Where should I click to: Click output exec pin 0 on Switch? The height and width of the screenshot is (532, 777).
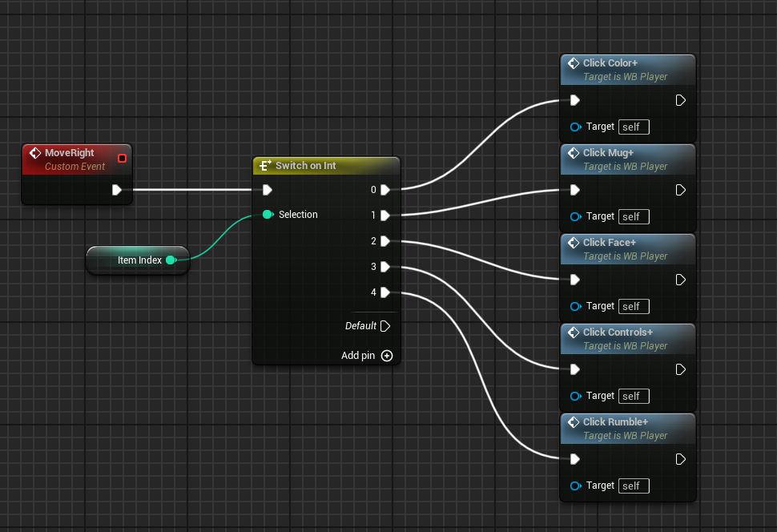click(385, 190)
